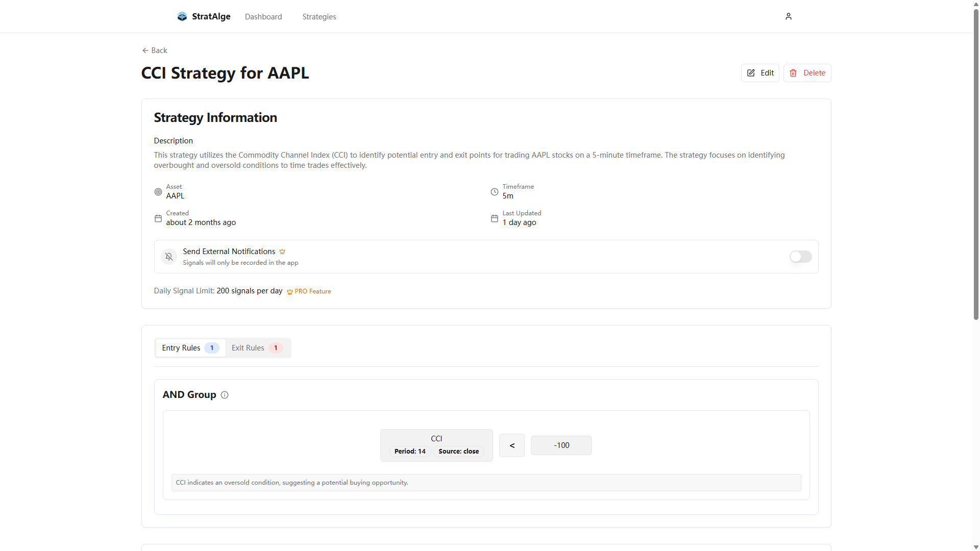Viewport: 980px width, 551px height.
Task: Click the muted bell notification icon
Action: (169, 257)
